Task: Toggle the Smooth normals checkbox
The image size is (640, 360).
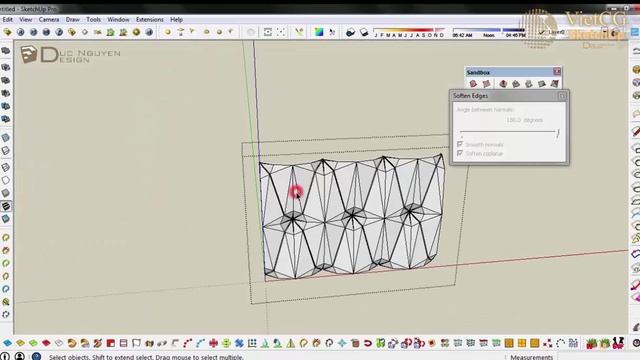Action: coord(460,144)
